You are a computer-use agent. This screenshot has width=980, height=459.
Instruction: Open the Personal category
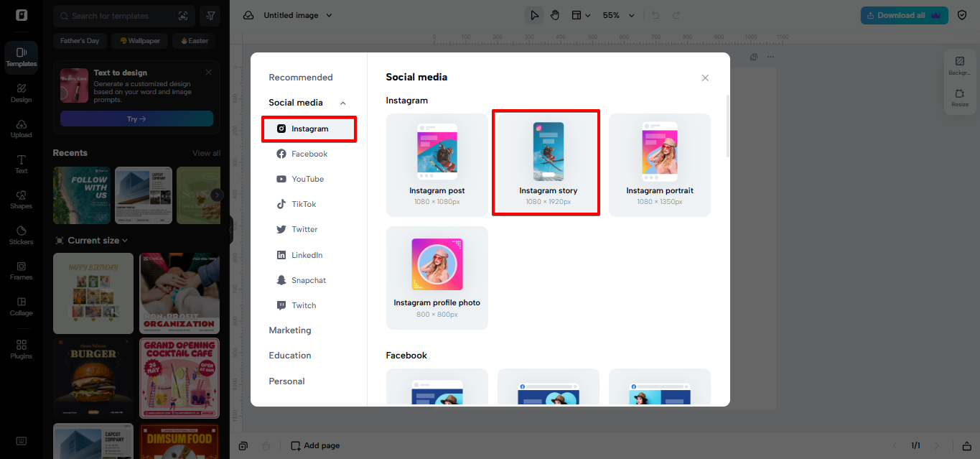pos(286,381)
